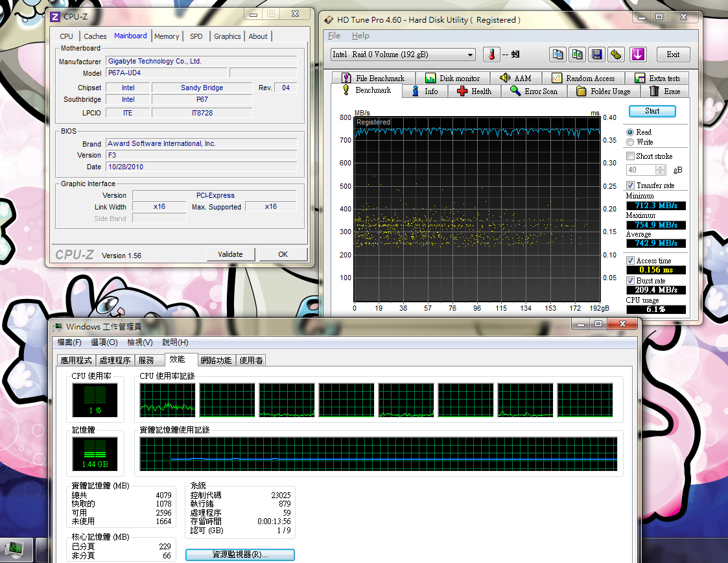Toggle the Burst rate checkbox
Viewport: 728px width, 563px height.
tap(630, 281)
